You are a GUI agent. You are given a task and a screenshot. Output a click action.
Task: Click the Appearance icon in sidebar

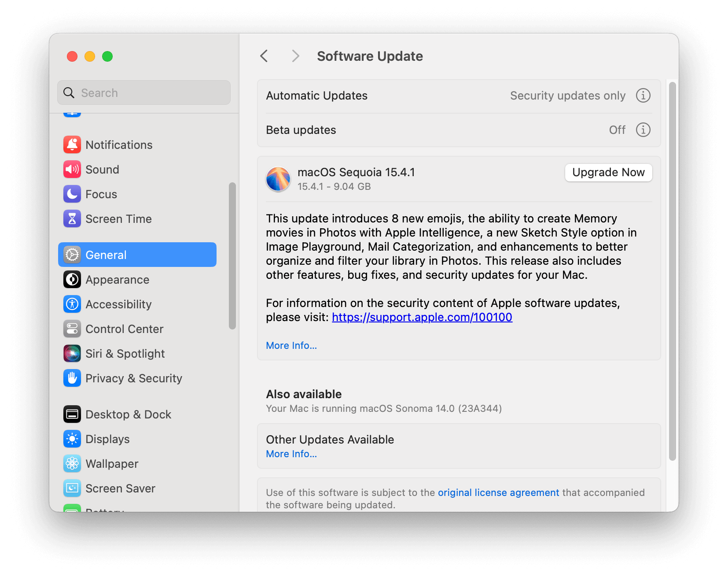tap(72, 279)
